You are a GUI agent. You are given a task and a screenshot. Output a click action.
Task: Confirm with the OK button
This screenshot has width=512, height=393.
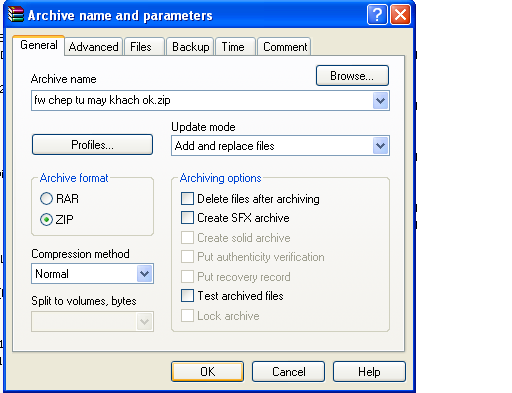pyautogui.click(x=207, y=372)
